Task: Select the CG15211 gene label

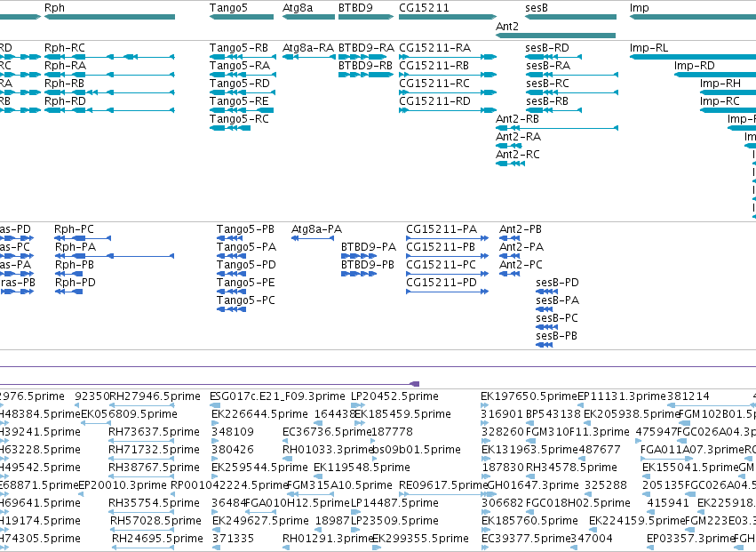Action: point(424,8)
